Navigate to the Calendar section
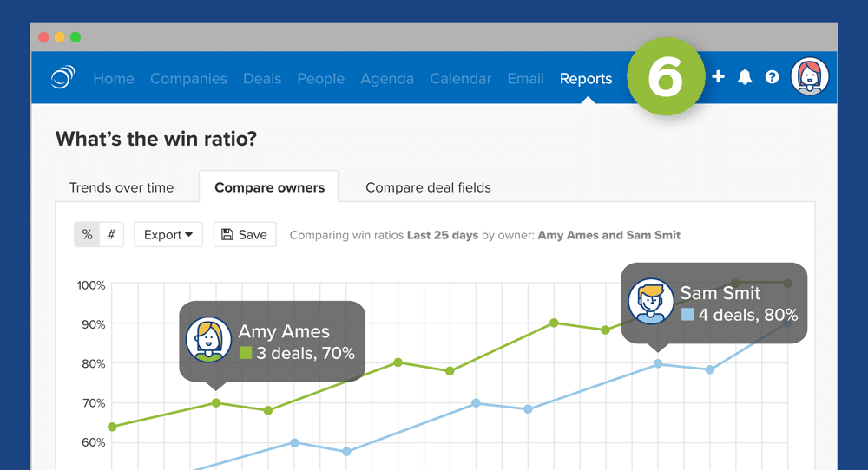Image resolution: width=868 pixels, height=470 pixels. 460,78
